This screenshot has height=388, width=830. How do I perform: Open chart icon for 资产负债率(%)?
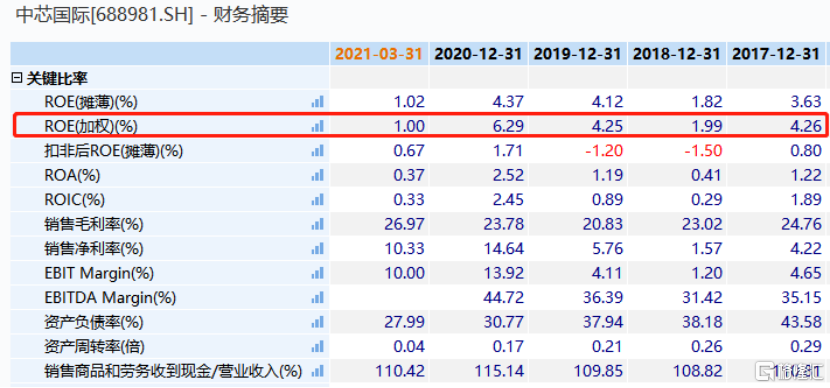[317, 322]
